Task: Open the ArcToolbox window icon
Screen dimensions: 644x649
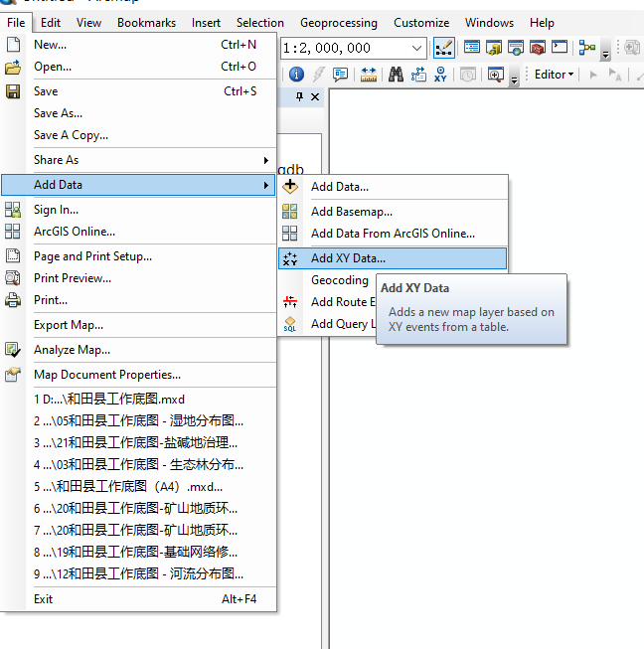Action: (x=538, y=48)
